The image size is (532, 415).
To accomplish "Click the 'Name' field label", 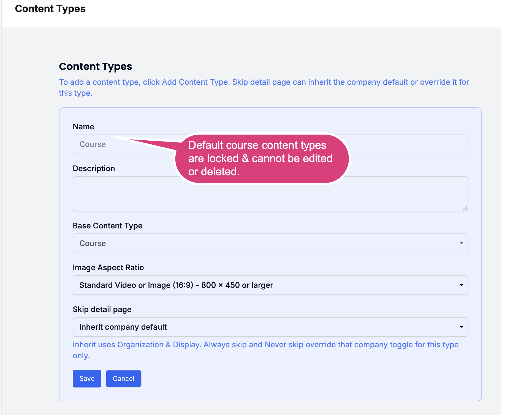I will click(83, 127).
